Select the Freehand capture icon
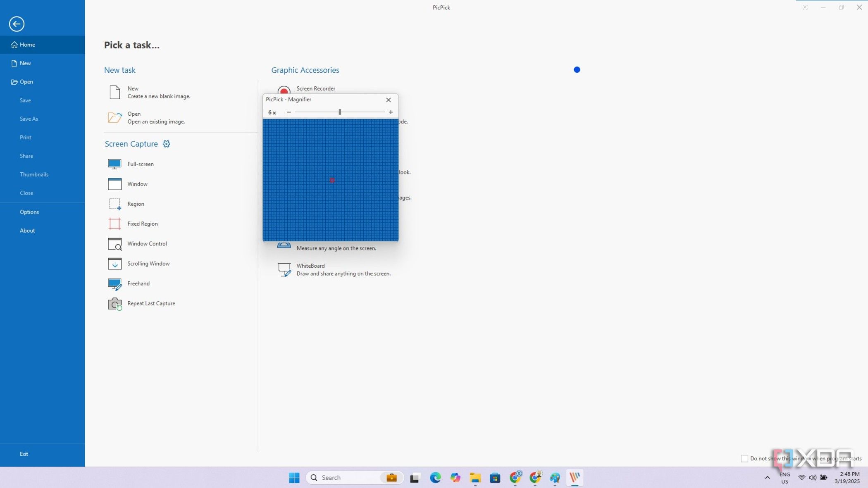The width and height of the screenshot is (868, 488). point(114,283)
